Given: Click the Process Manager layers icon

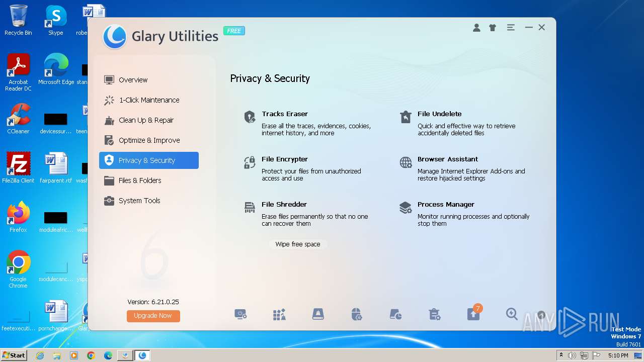Looking at the screenshot, I should tap(406, 208).
